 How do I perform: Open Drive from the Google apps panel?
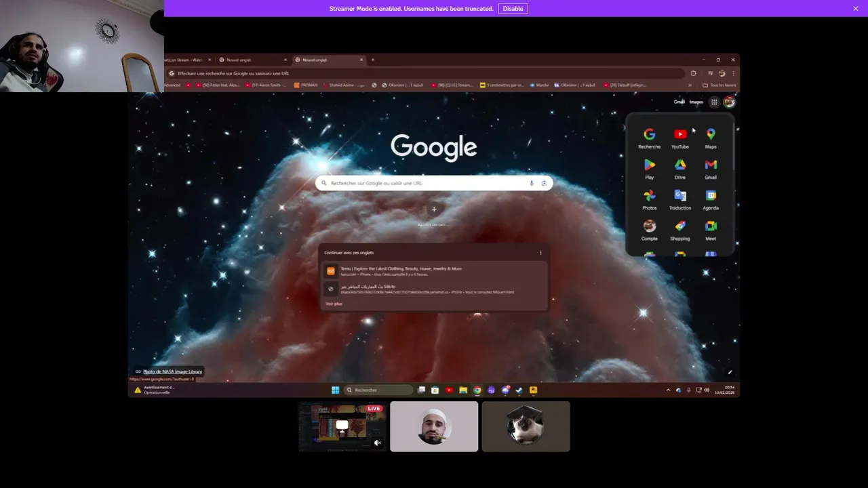pos(679,169)
